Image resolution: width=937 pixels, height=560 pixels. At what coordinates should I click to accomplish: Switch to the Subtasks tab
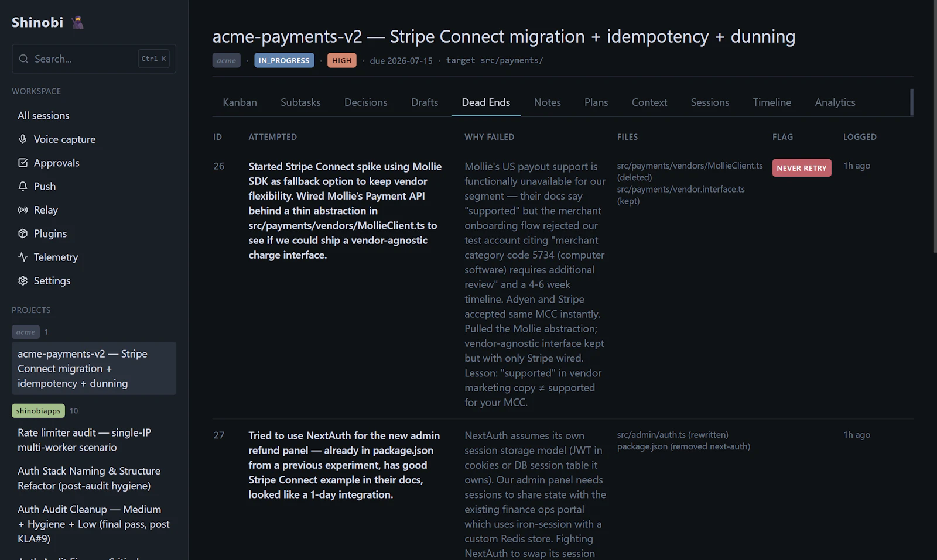[300, 102]
